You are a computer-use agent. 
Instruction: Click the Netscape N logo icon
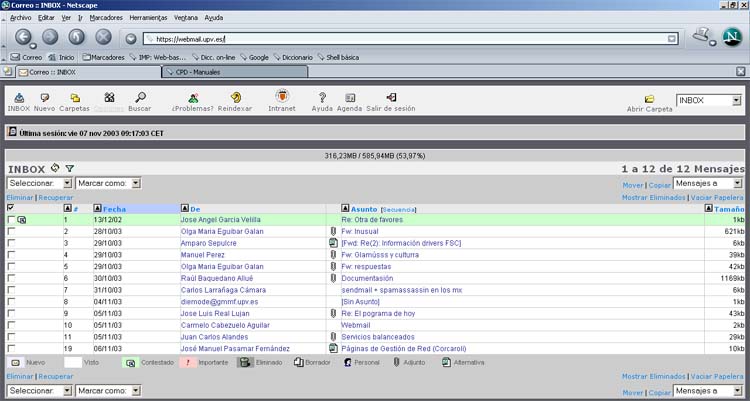pyautogui.click(x=732, y=37)
